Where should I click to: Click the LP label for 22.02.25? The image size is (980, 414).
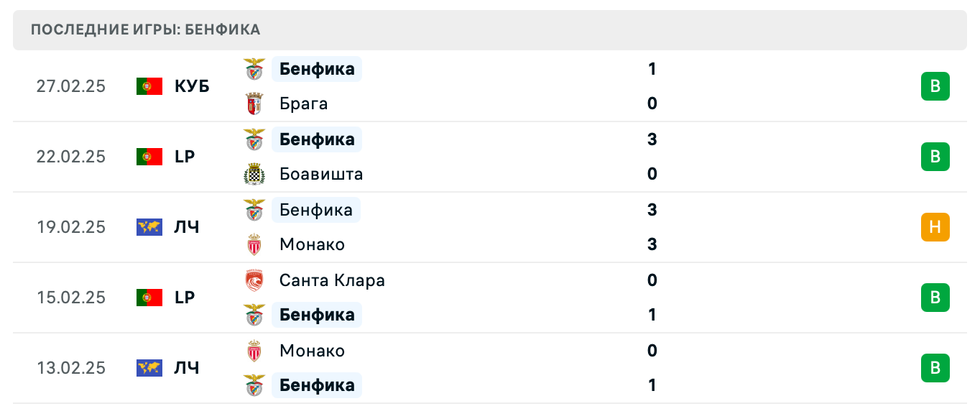pos(185,157)
